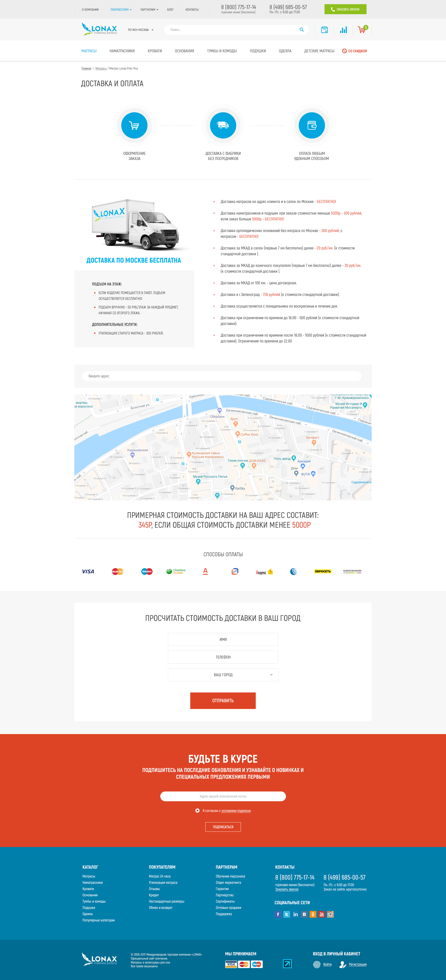Open Facebook social network icon in footer
The width and height of the screenshot is (446, 980).
click(x=278, y=914)
